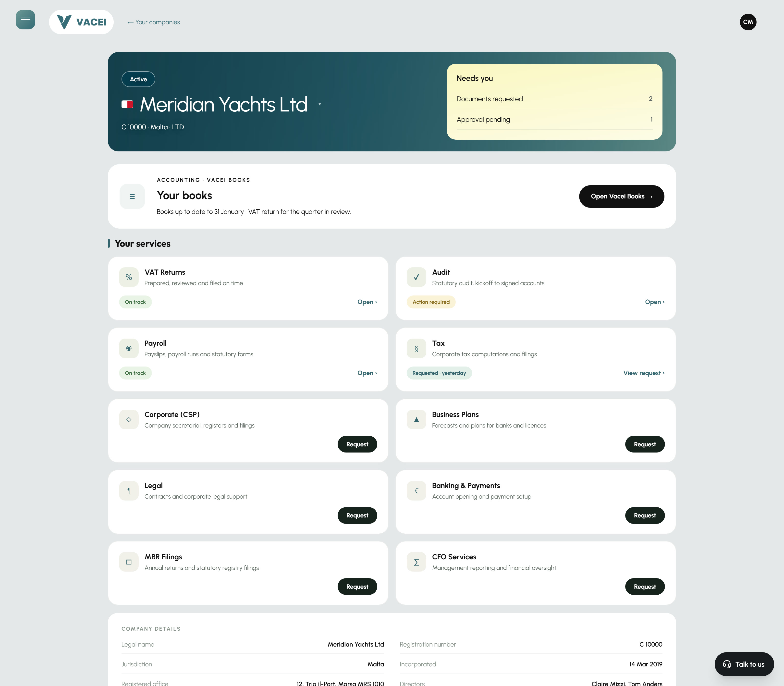Click the Registration number value C 10000
The image size is (784, 686).
click(651, 644)
